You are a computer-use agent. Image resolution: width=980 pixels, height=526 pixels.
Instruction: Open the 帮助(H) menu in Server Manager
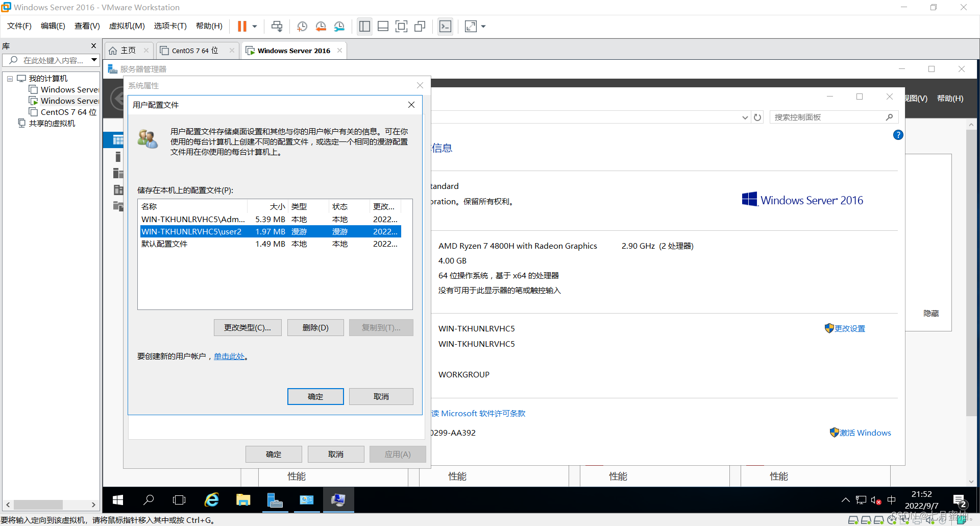950,99
